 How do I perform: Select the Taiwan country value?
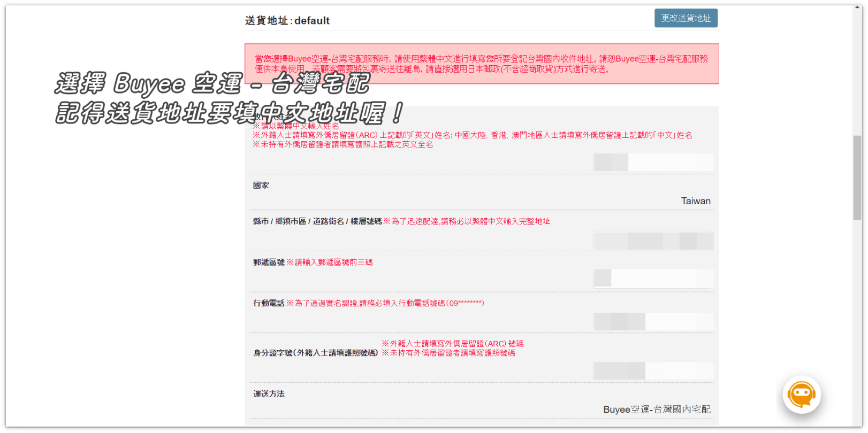pos(696,201)
